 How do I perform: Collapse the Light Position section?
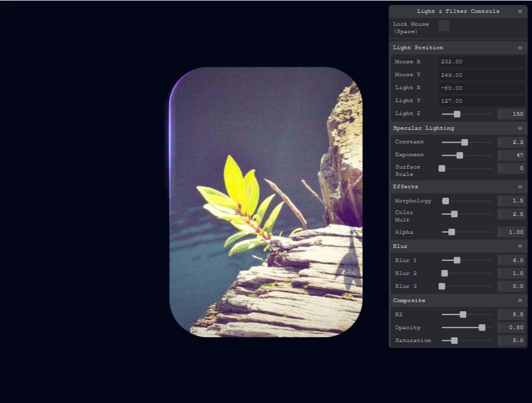pos(520,48)
